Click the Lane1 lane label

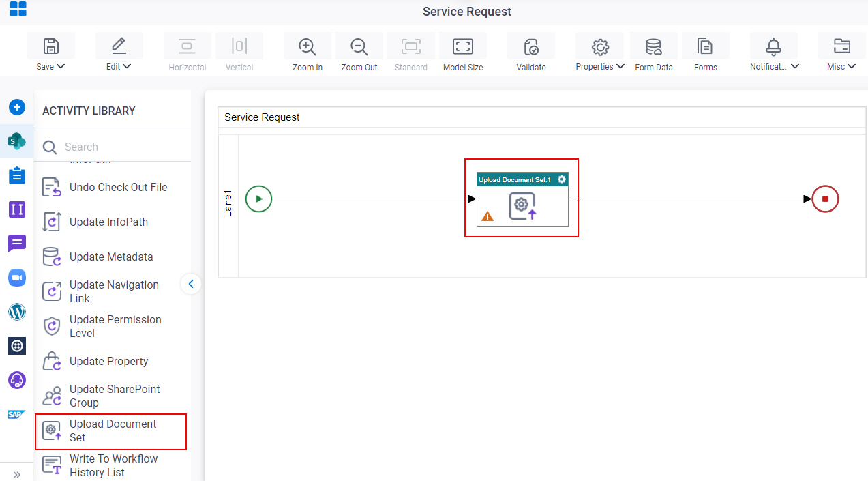[x=228, y=203]
